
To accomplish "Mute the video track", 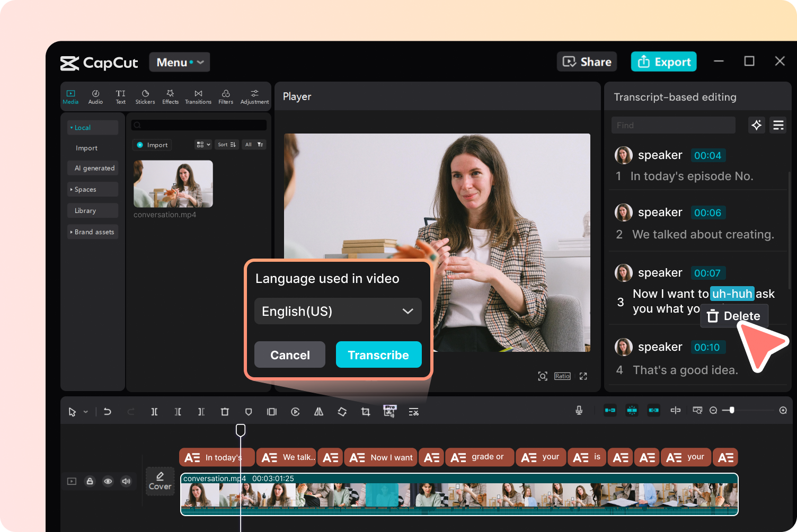I will [126, 481].
